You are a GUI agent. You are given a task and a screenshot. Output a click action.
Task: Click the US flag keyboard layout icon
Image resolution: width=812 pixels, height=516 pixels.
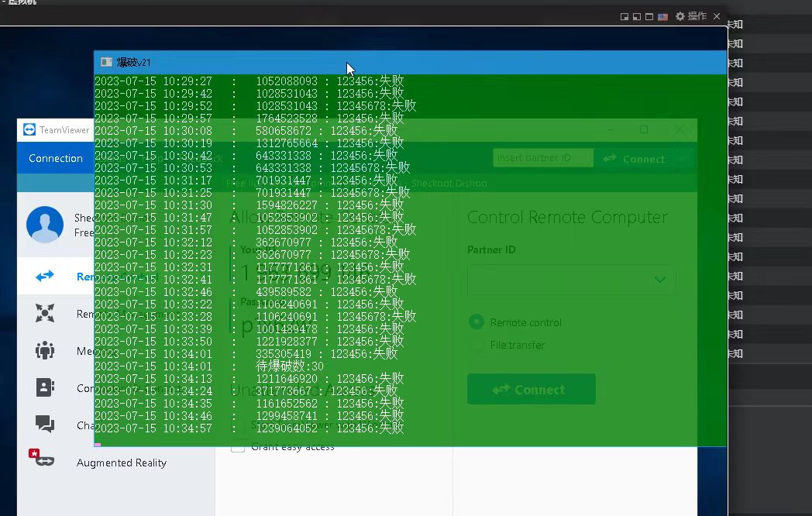point(663,16)
